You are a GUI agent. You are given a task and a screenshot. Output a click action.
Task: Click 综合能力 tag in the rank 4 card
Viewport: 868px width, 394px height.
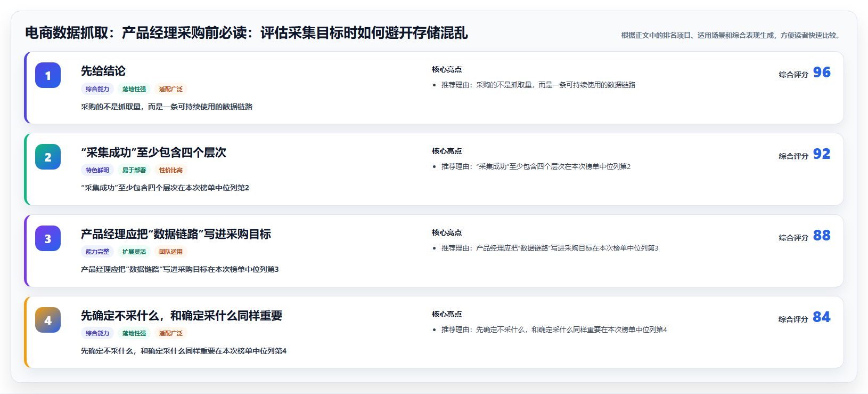[x=97, y=333]
